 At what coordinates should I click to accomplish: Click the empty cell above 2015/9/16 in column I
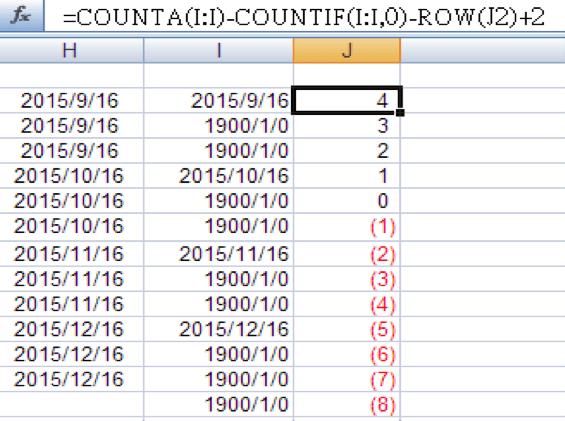pos(218,75)
